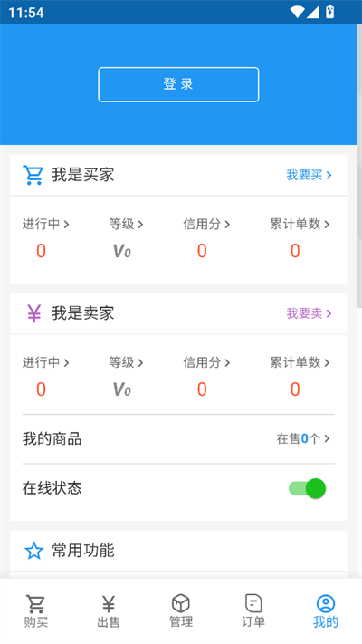
Task: Click the purple yen icon beside 我是卖家
Action: [x=33, y=313]
